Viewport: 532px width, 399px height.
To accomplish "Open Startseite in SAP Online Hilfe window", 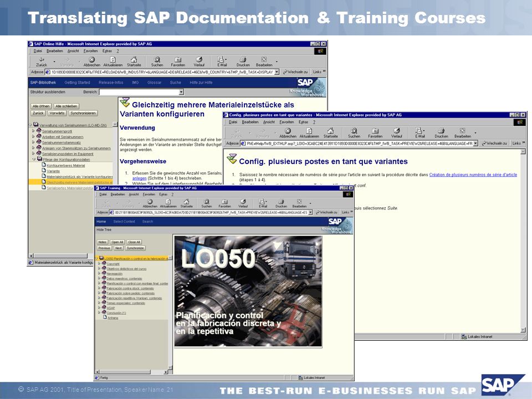I will pos(134,62).
